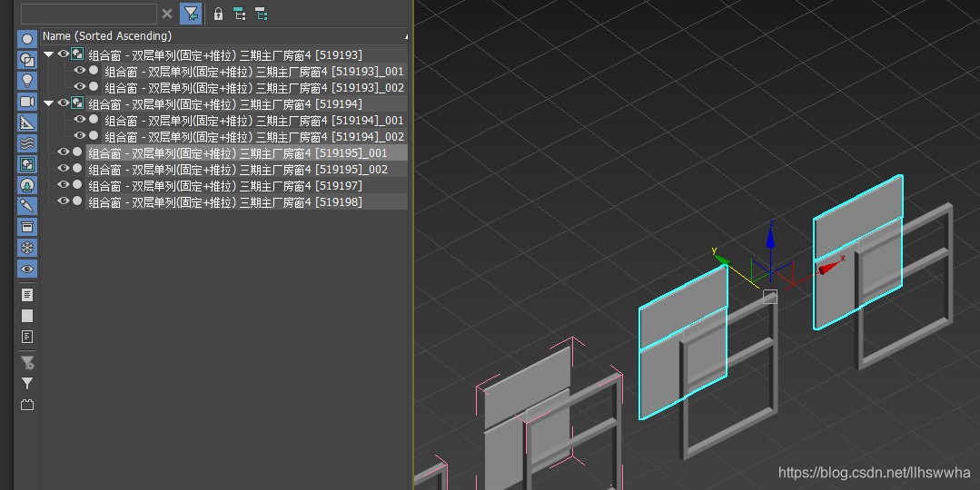This screenshot has height=490, width=980.
Task: Toggle Display Lights lightbulb filter
Action: click(27, 81)
